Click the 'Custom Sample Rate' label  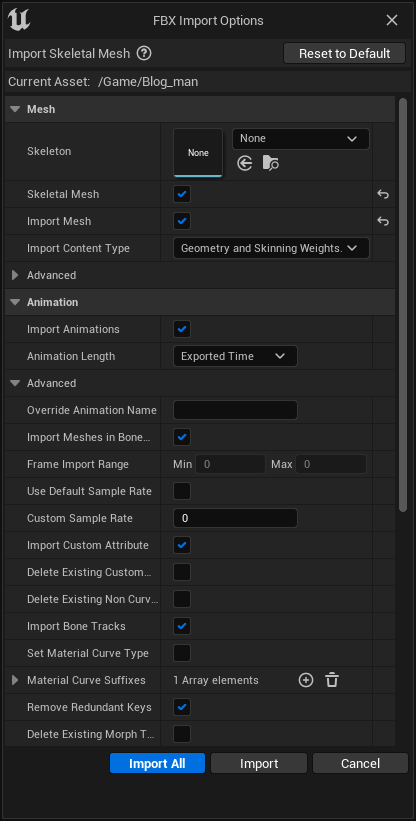[80, 518]
